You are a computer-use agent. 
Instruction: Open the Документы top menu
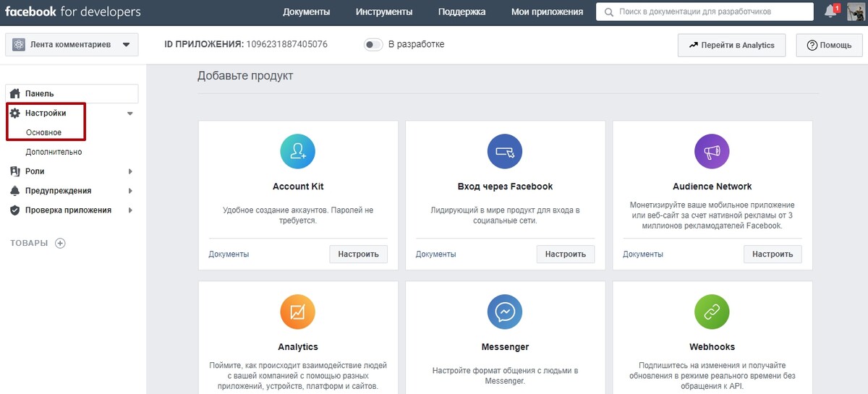point(307,12)
